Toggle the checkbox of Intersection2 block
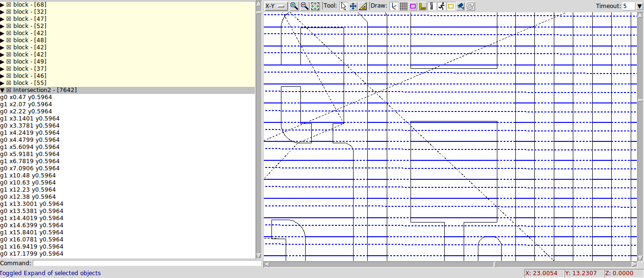 (9, 90)
